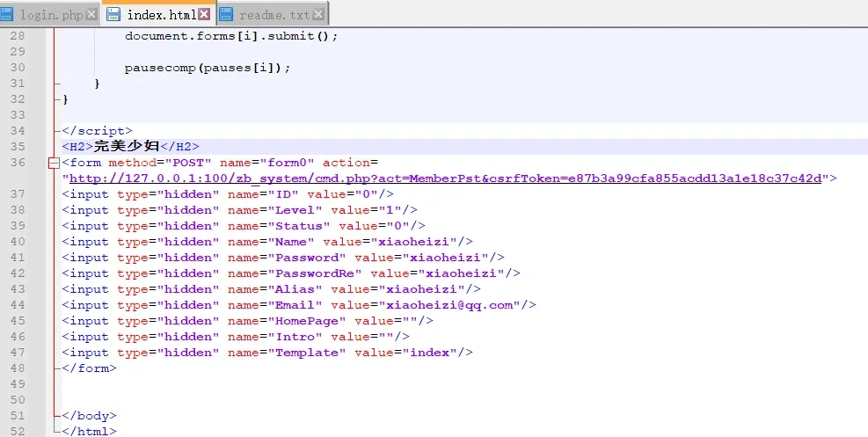Click the name="Level" input line

coord(240,210)
